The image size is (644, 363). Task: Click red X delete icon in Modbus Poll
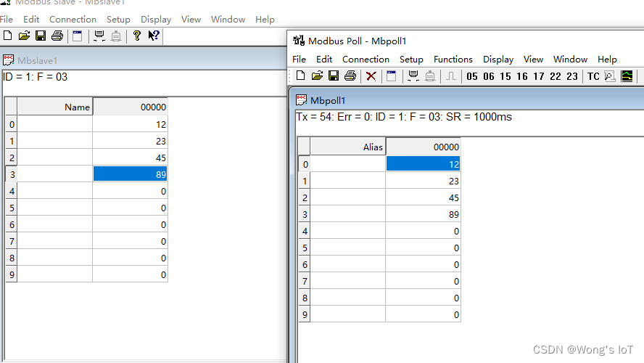[x=371, y=76]
